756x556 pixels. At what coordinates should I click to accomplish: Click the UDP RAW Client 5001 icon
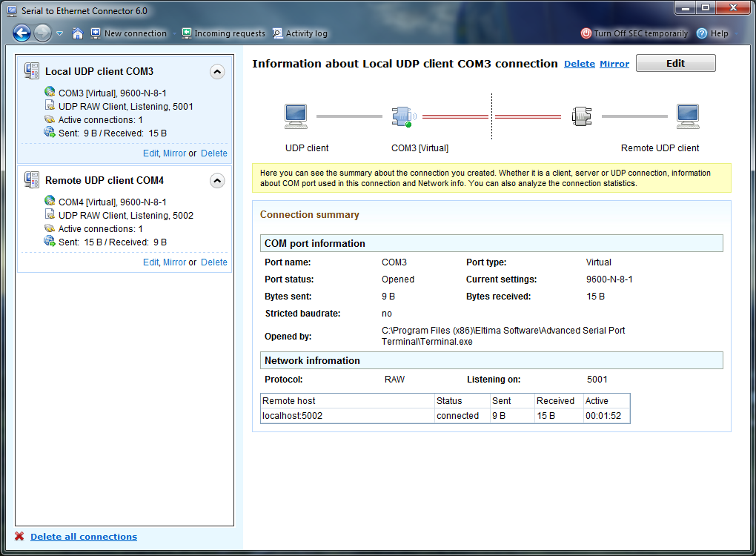[x=50, y=105]
